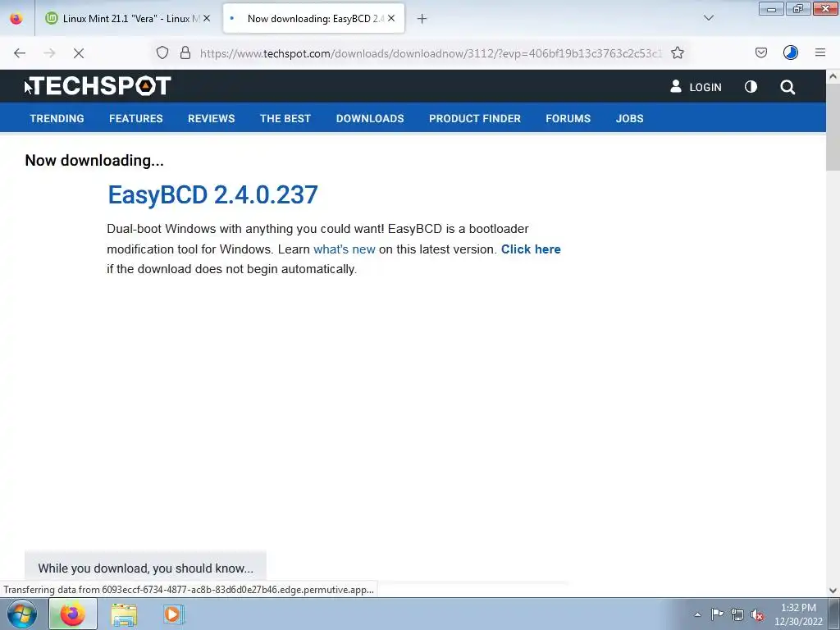The image size is (840, 630).
Task: Click the Click here download link
Action: (x=531, y=249)
